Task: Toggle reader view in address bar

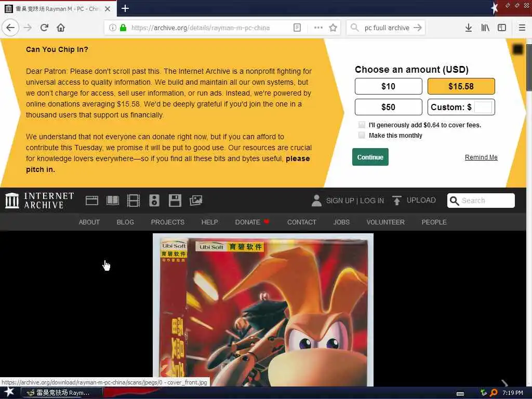Action: click(x=297, y=28)
